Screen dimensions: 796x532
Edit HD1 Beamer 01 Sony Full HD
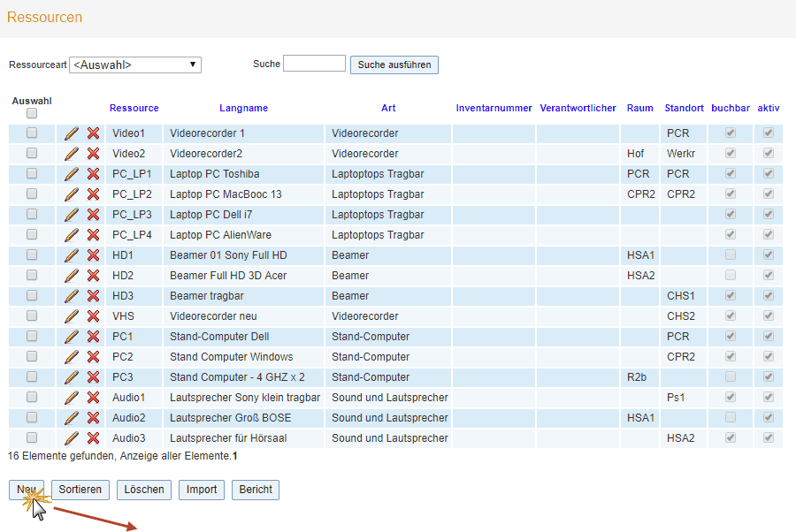[72, 255]
